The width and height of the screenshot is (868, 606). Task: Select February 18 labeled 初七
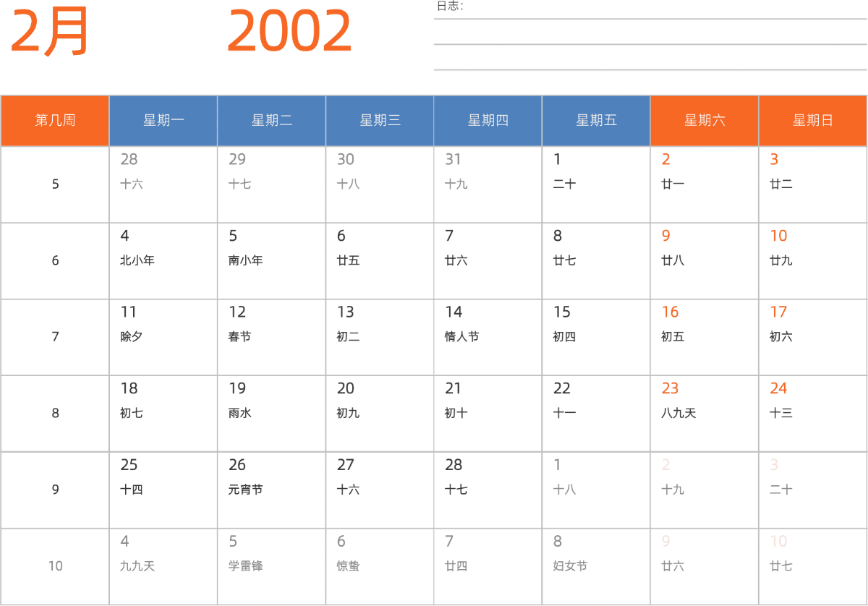click(x=163, y=414)
